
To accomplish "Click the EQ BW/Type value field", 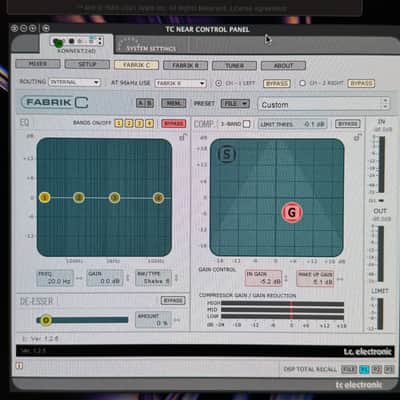I will [153, 279].
